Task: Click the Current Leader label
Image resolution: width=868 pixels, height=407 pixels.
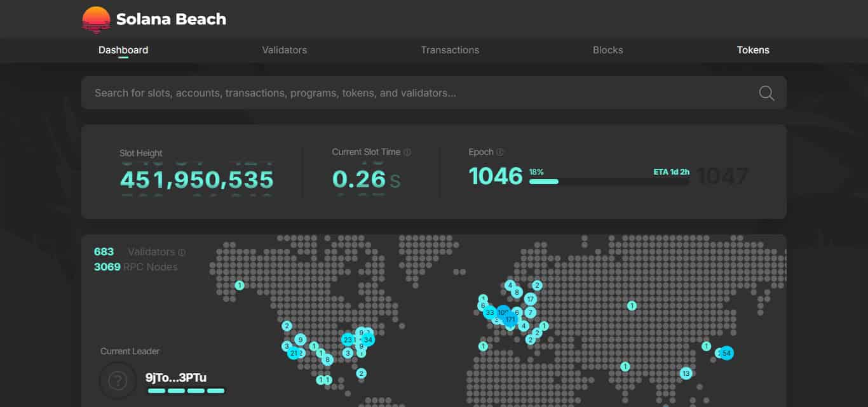Action: 130,351
